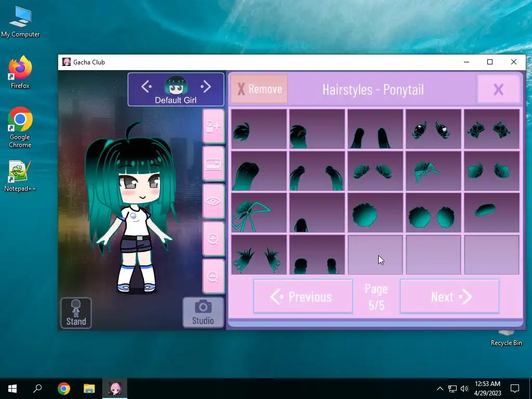The image size is (532, 399).
Task: Pick the single afro puff hairstyle
Action: click(x=375, y=212)
